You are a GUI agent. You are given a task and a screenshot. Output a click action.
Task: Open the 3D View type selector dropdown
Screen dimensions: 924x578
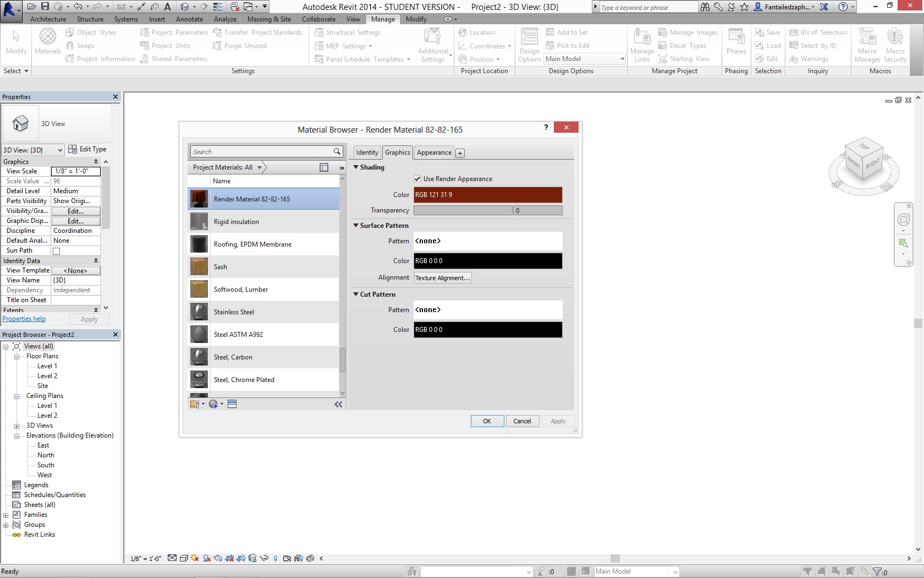60,150
